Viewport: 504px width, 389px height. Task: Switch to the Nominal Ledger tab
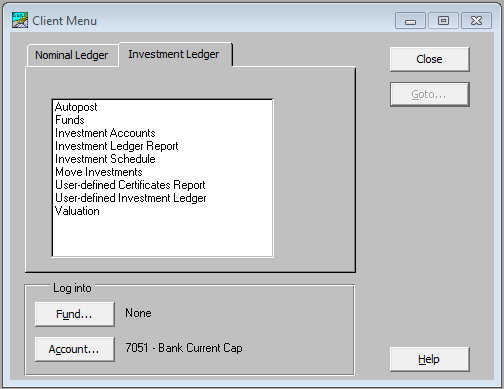72,55
